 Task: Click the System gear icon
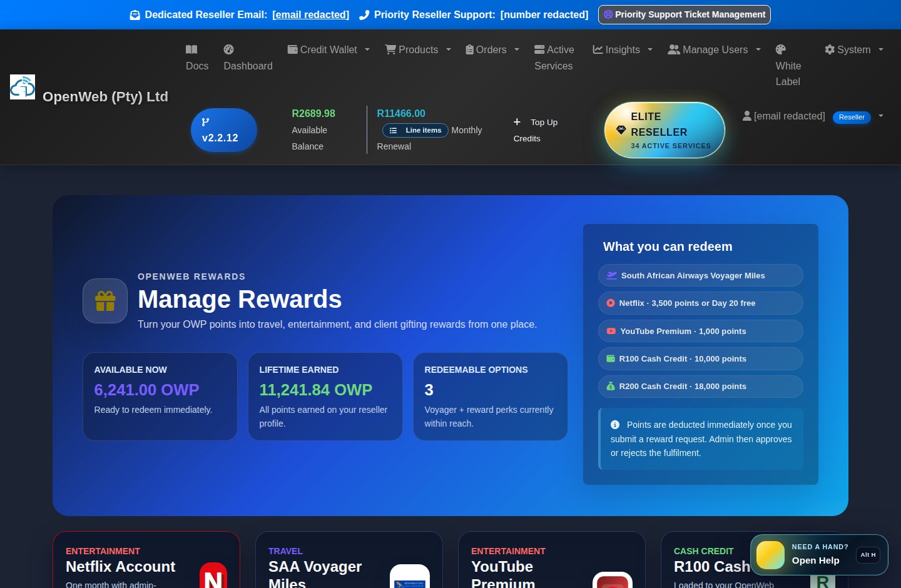[830, 49]
